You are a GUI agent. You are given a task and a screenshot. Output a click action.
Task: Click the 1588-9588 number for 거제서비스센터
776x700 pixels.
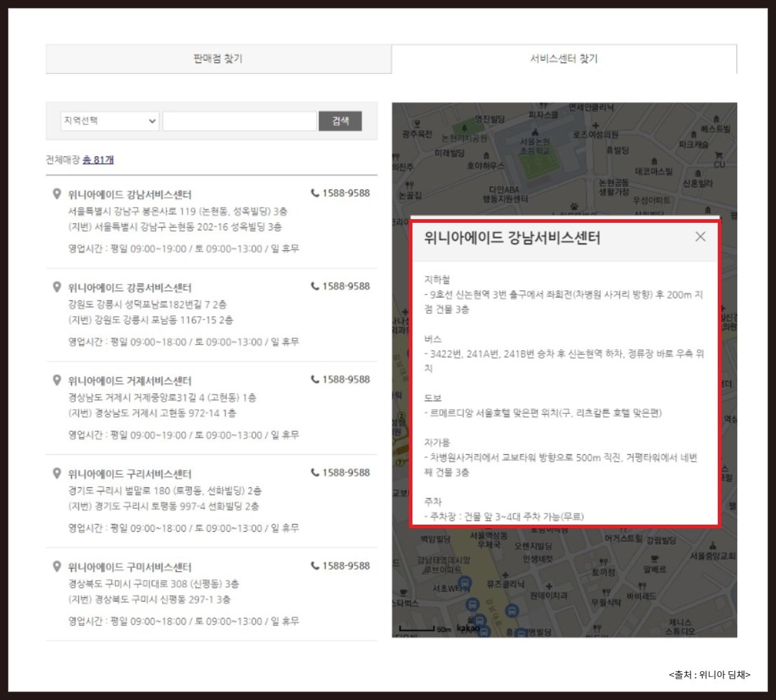(x=346, y=379)
